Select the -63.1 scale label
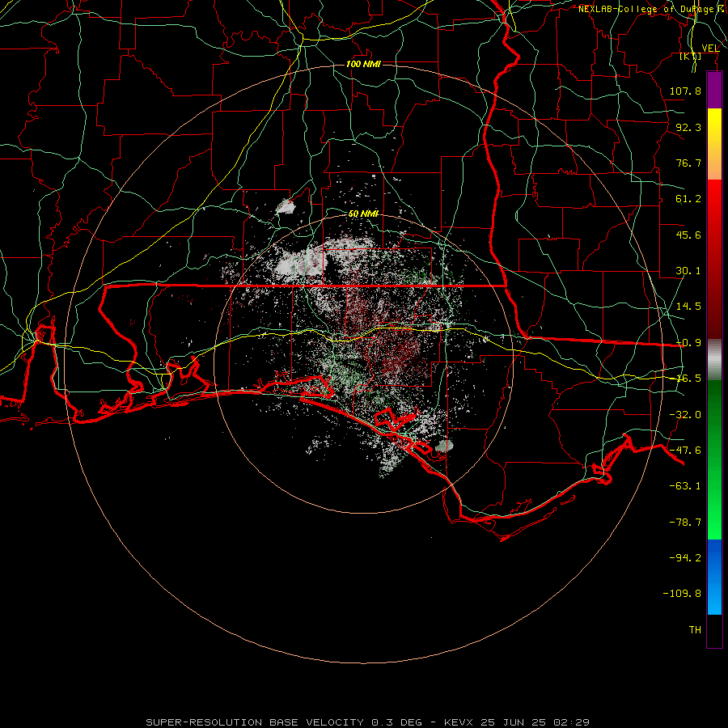The height and width of the screenshot is (728, 728). (x=685, y=486)
